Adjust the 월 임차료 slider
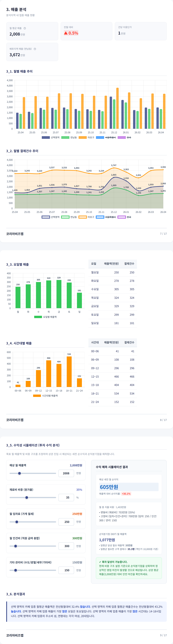The height and width of the screenshot is (644, 173). point(33,522)
